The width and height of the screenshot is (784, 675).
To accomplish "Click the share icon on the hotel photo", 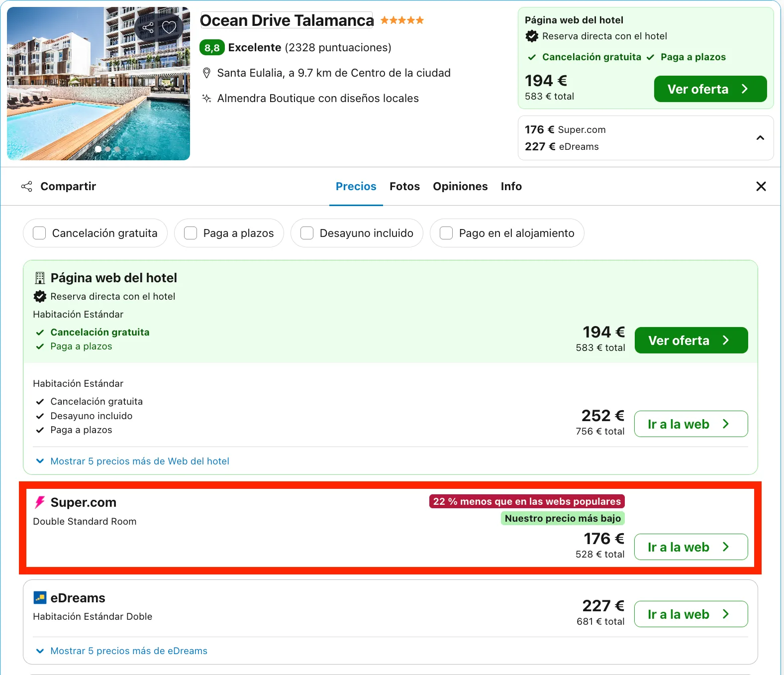I will coord(148,28).
